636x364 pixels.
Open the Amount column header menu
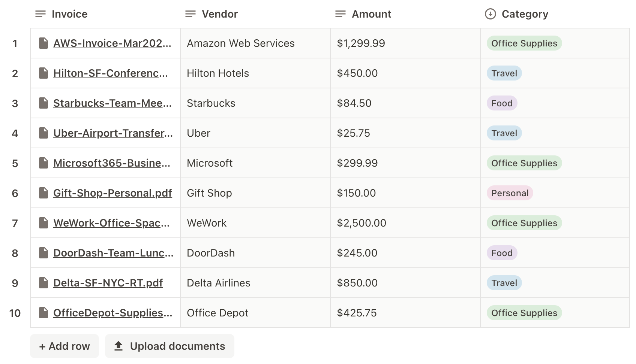(x=405, y=14)
